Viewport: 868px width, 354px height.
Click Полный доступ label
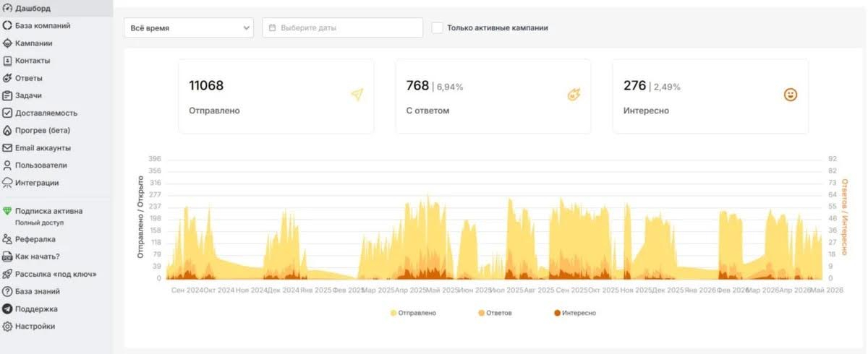point(40,223)
